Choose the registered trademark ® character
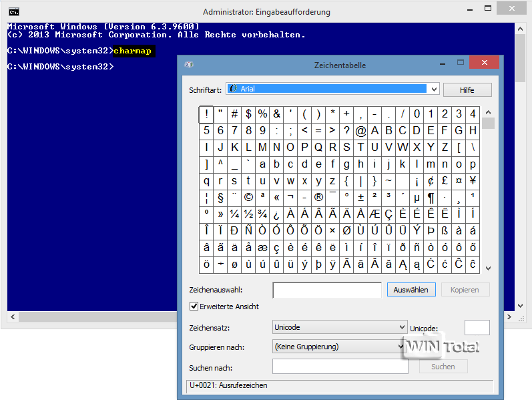The width and height of the screenshot is (532, 400). [318, 198]
